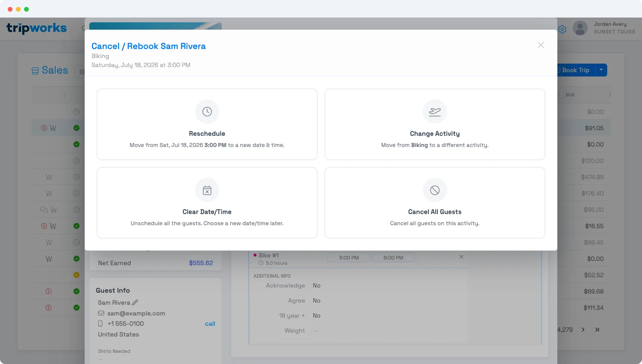Click the cart icon in the $91.05 row

tap(53, 128)
